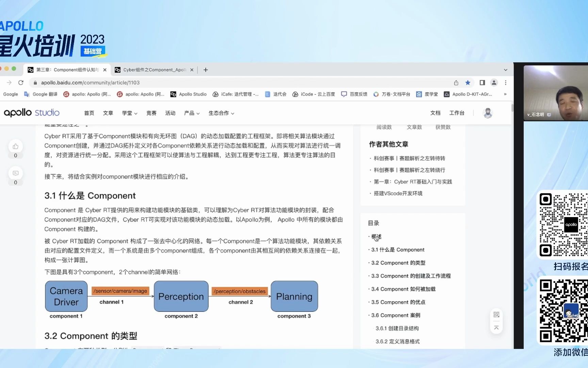Expand 产品 dropdown menu

coord(192,113)
